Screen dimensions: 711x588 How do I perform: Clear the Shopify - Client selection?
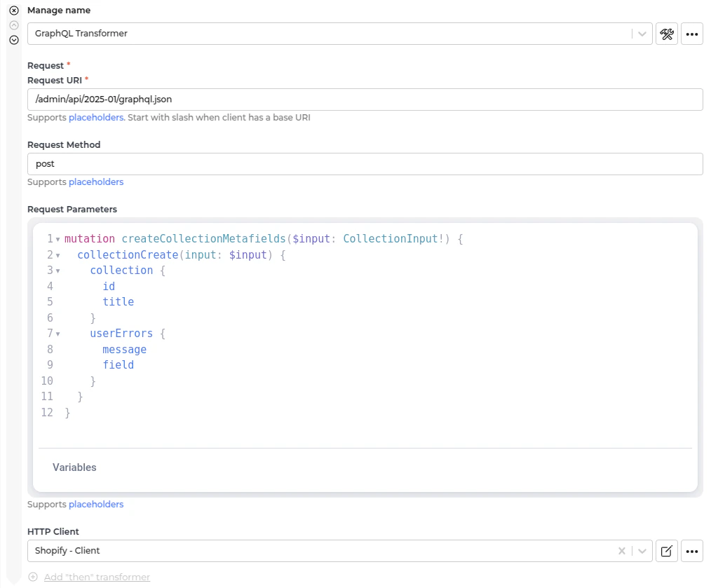[622, 551]
